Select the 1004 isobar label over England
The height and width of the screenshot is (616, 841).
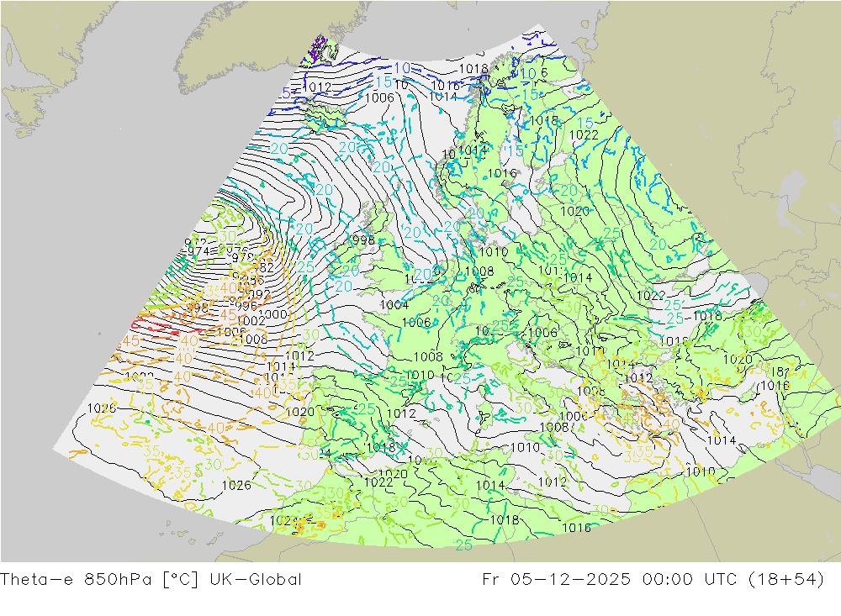pos(394,305)
